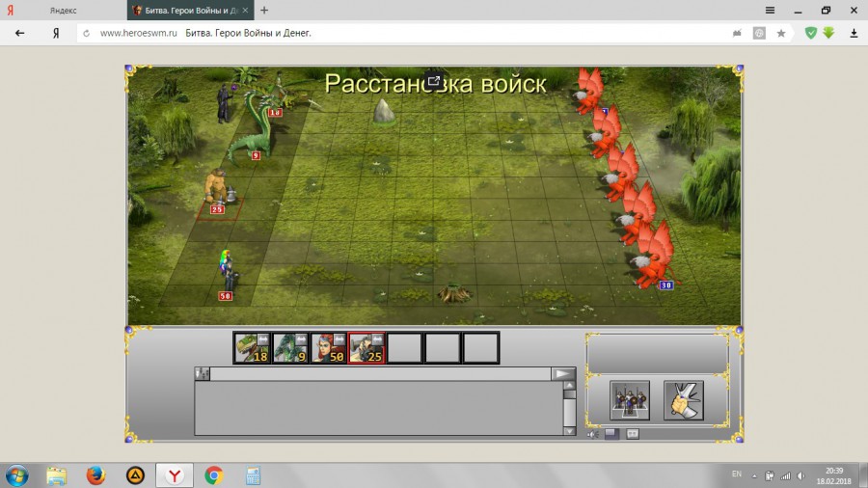
Task: Reload page with the refresh icon
Action: pyautogui.click(x=87, y=33)
